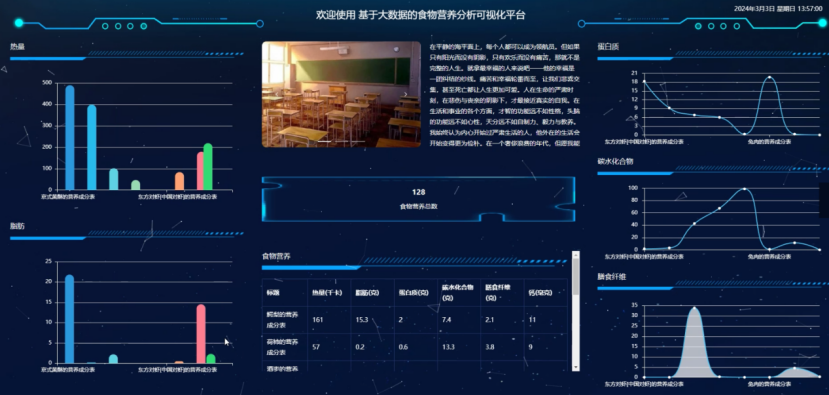Click the first data point of the 蛋白质 line

click(644, 81)
